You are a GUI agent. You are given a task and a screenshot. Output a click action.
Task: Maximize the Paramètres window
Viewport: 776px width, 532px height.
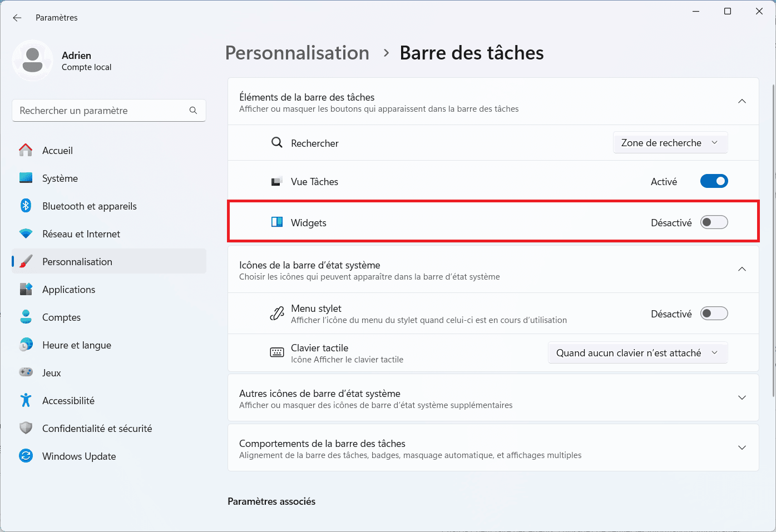click(728, 11)
